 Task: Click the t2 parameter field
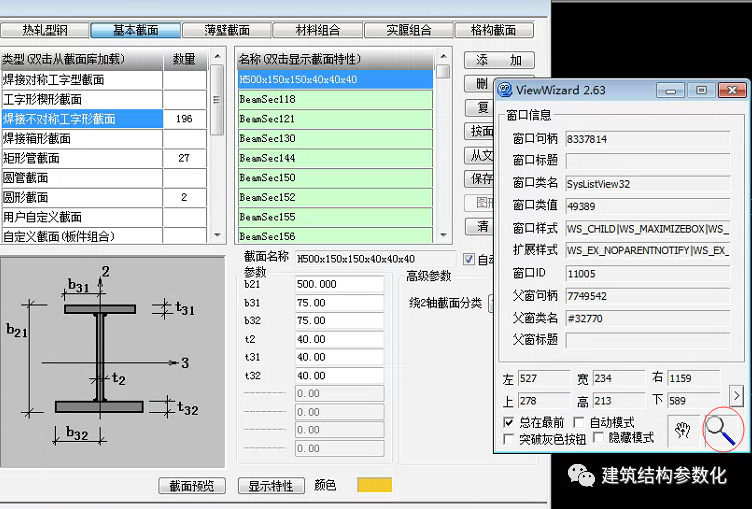point(340,339)
